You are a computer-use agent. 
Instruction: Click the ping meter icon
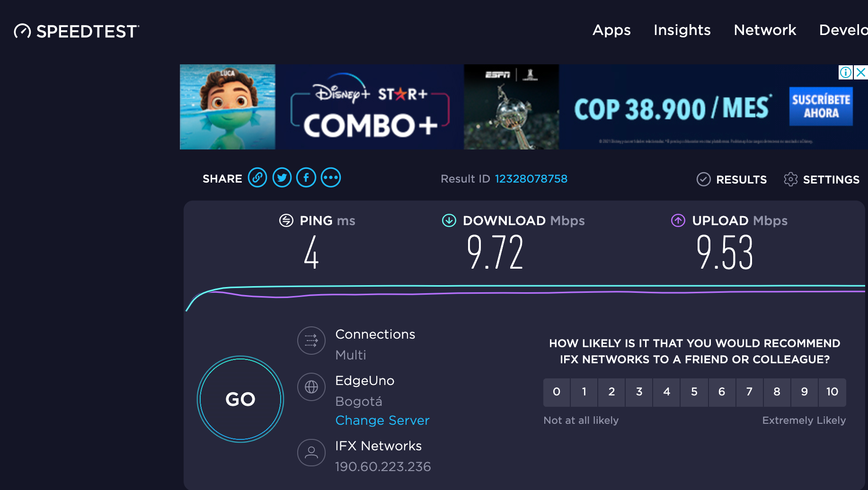point(286,220)
